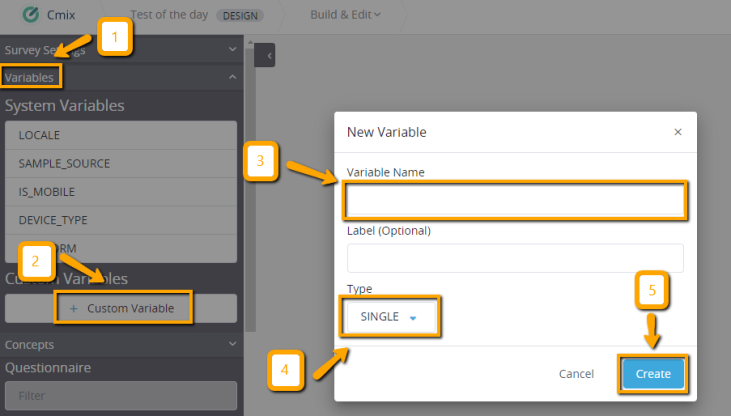Click the Cmix logo icon
731x416 pixels.
coord(31,14)
